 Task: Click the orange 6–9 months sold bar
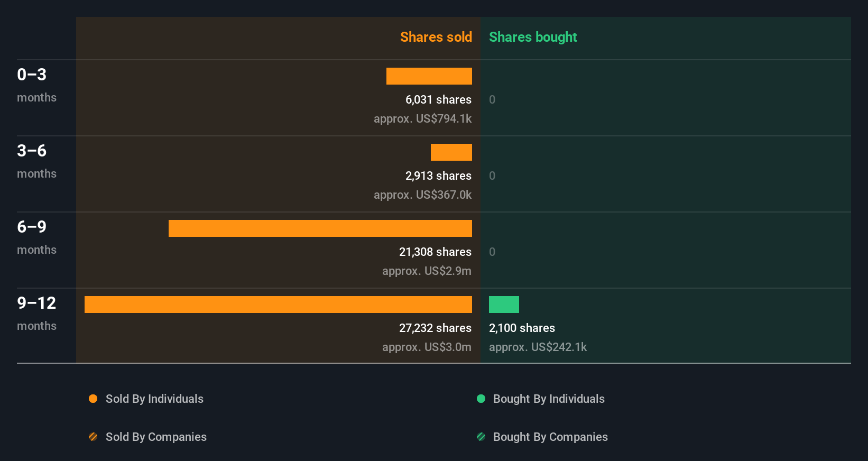[x=320, y=228]
